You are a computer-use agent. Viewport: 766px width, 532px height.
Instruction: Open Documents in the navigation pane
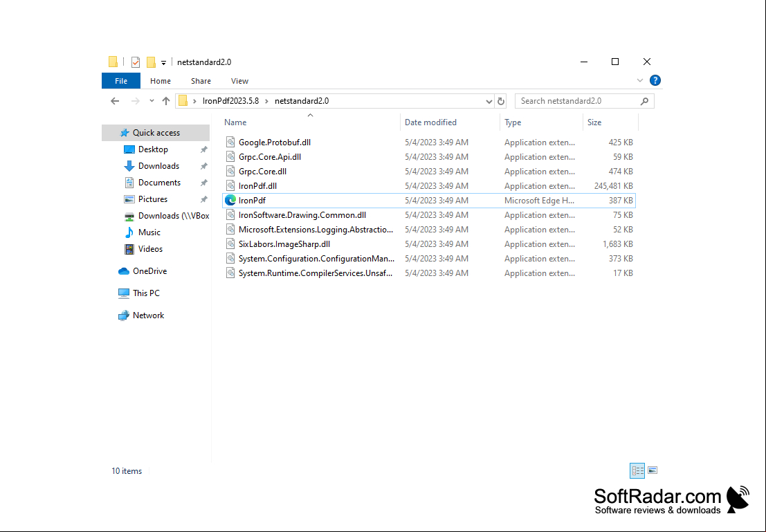point(159,183)
